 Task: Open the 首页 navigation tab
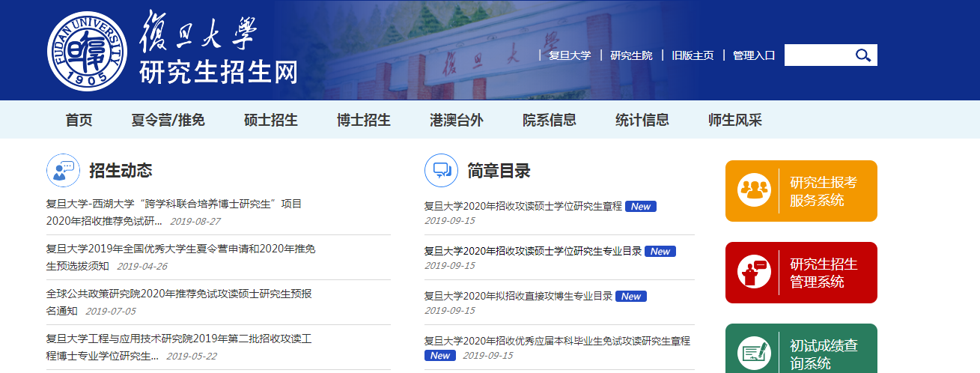(x=79, y=120)
